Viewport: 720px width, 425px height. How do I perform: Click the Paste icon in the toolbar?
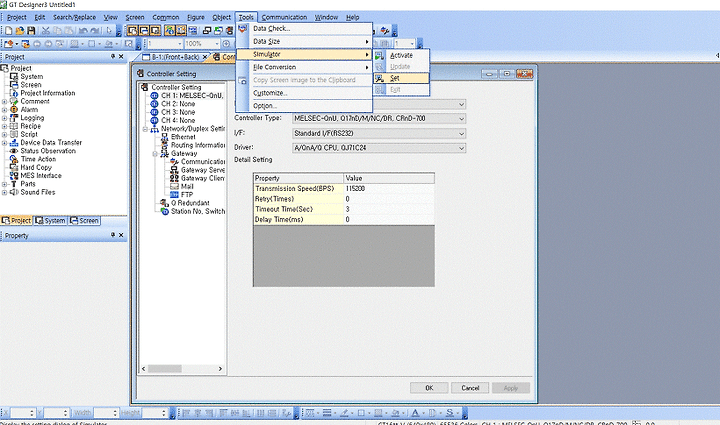68,31
